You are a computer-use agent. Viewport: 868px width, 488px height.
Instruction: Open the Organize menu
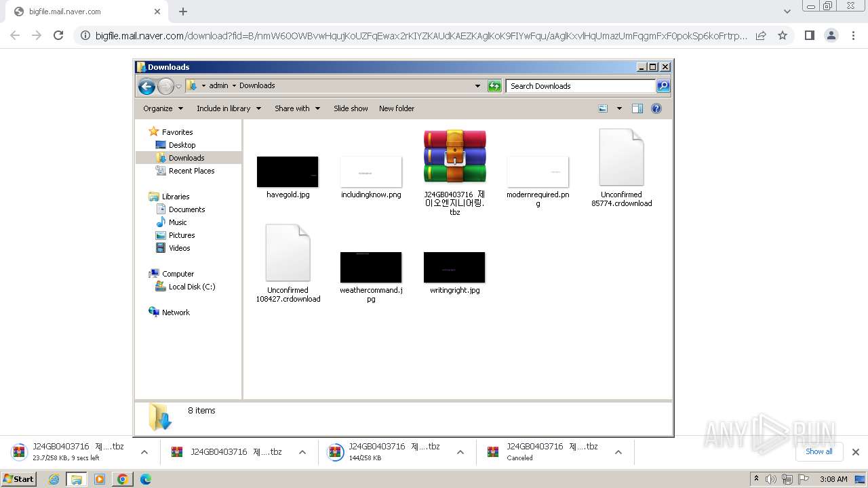point(163,108)
